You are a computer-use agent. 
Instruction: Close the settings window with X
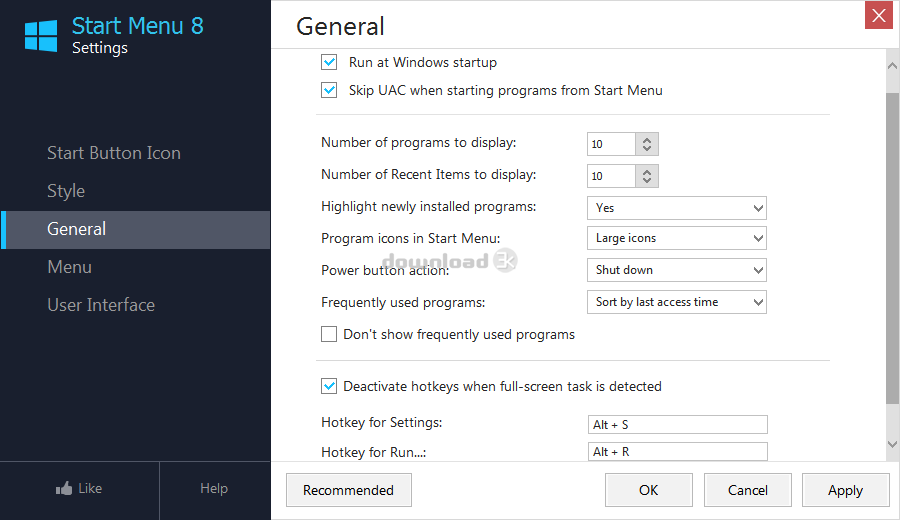(x=879, y=16)
